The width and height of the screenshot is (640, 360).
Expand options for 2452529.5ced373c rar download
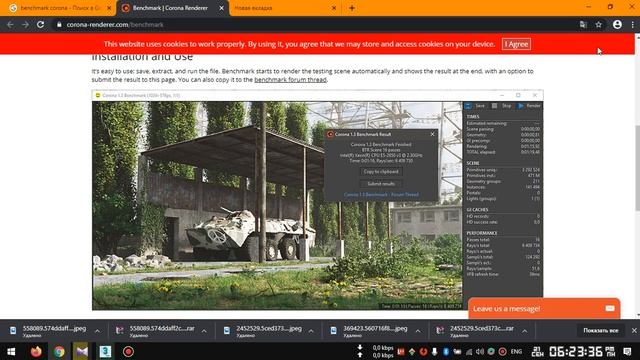(x=524, y=331)
